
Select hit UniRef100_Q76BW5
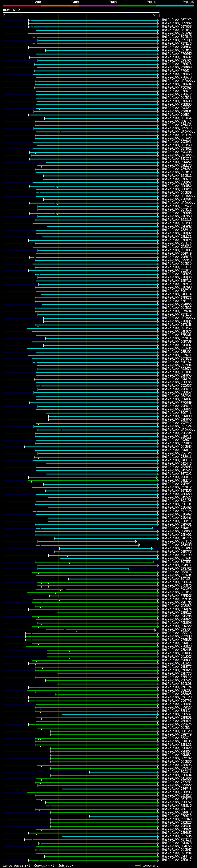pos(176,640)
